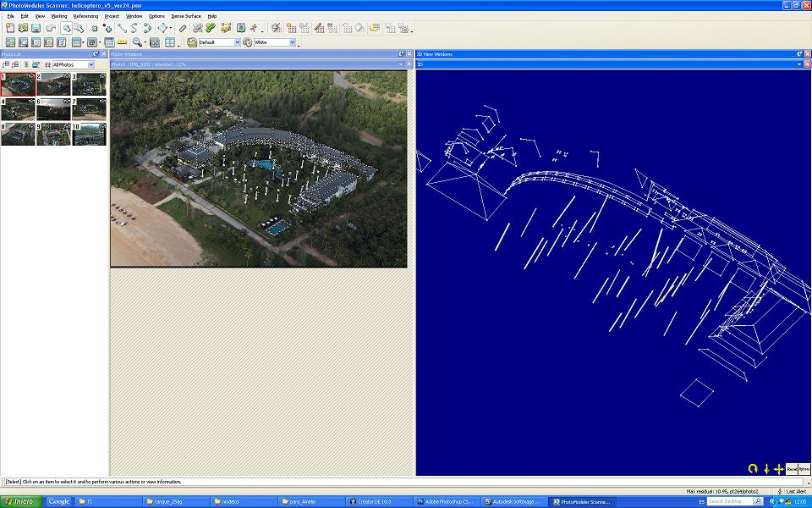Click the yellow rotate icon in 3D view
812x508 pixels.
(x=752, y=468)
